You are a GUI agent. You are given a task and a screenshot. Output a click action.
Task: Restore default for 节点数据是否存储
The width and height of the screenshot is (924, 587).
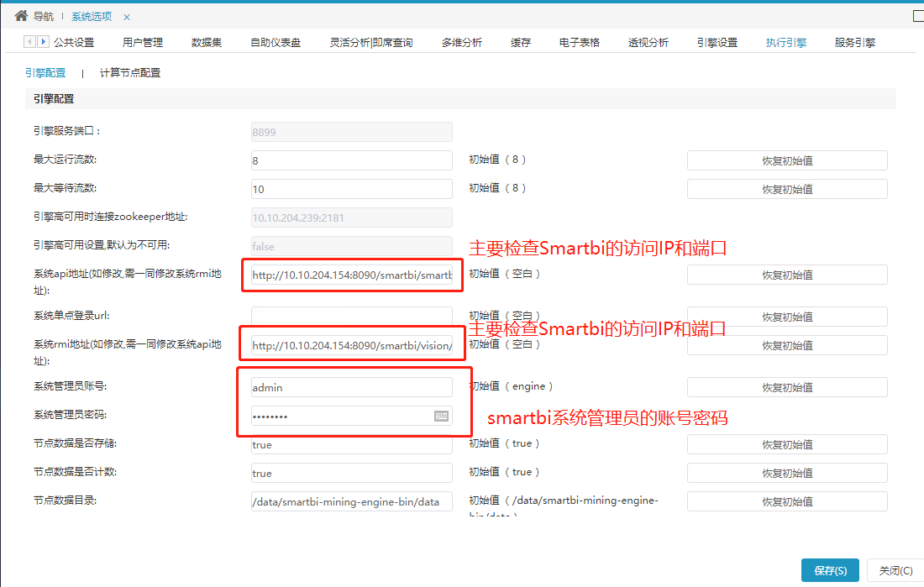(787, 444)
